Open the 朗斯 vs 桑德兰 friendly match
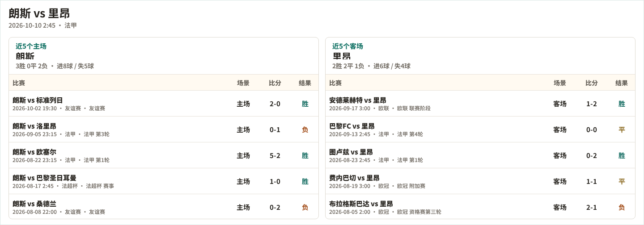The height and width of the screenshot is (225, 644). 164,207
